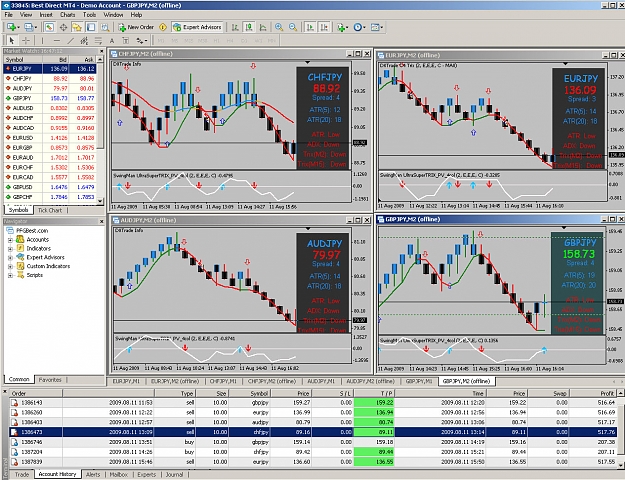
Task: Zoom in the chart with magnifier plus
Action: [279, 27]
